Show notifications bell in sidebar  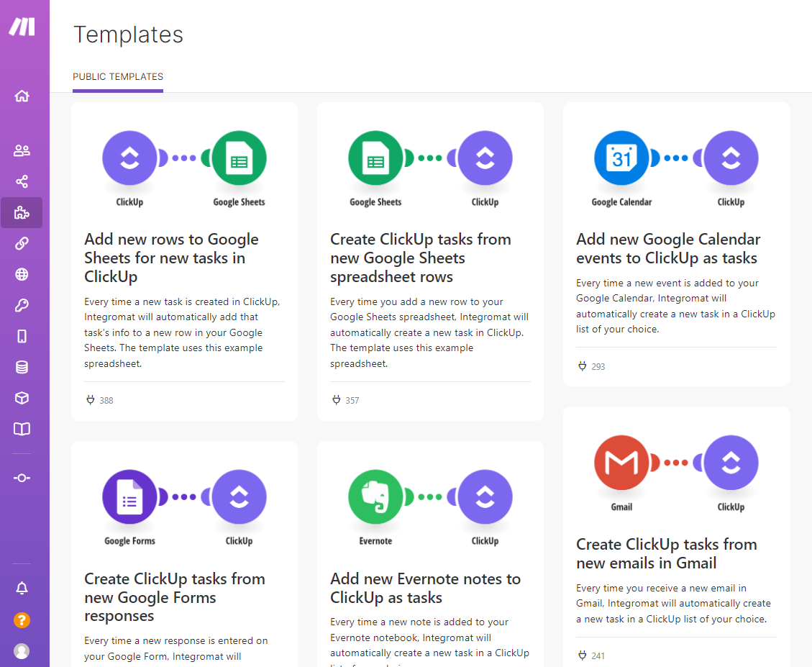click(x=22, y=589)
